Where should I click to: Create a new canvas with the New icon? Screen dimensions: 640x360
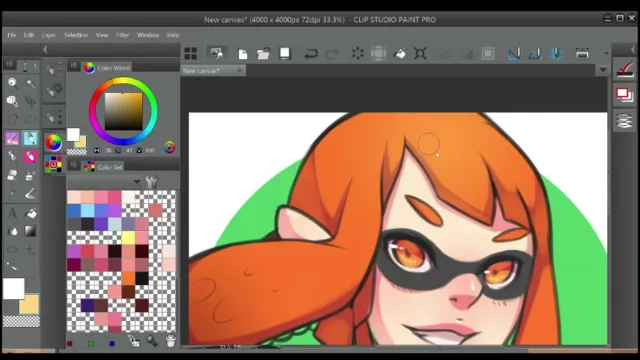(243, 54)
